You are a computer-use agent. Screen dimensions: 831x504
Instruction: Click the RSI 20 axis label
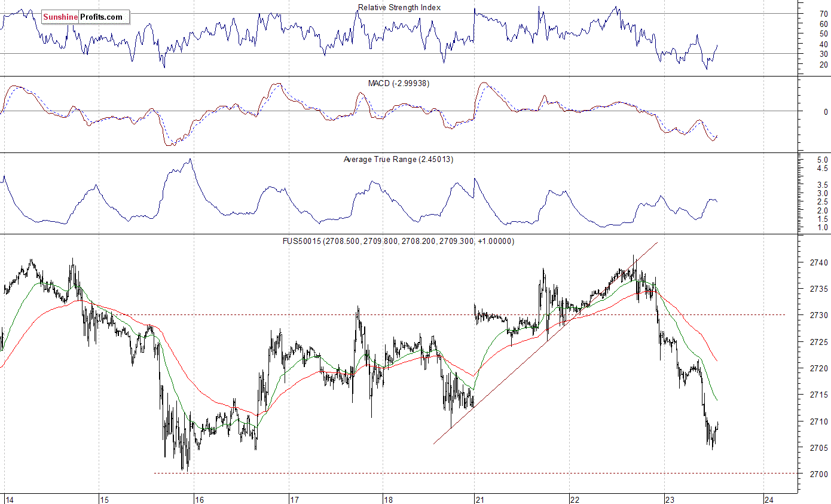coord(823,65)
